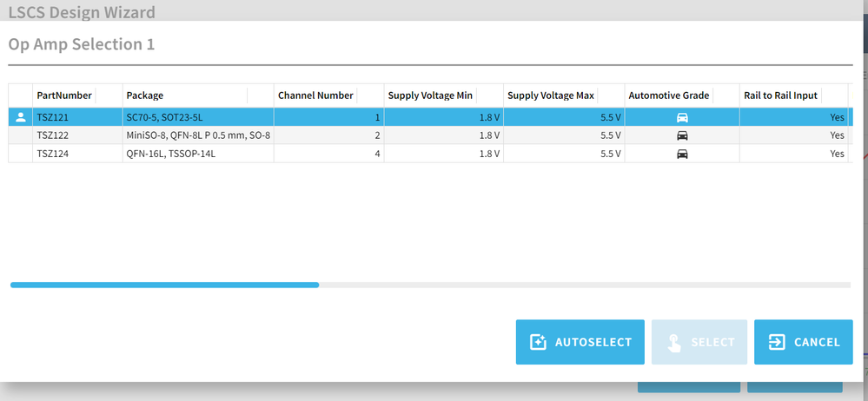Click the user icon in TSZ121 row
The image size is (868, 401).
pos(21,116)
